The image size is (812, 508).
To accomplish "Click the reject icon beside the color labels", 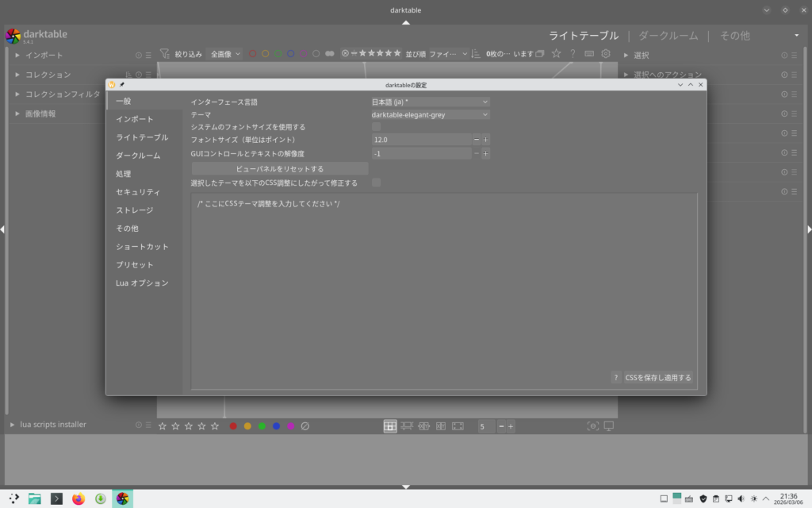I will tap(304, 426).
